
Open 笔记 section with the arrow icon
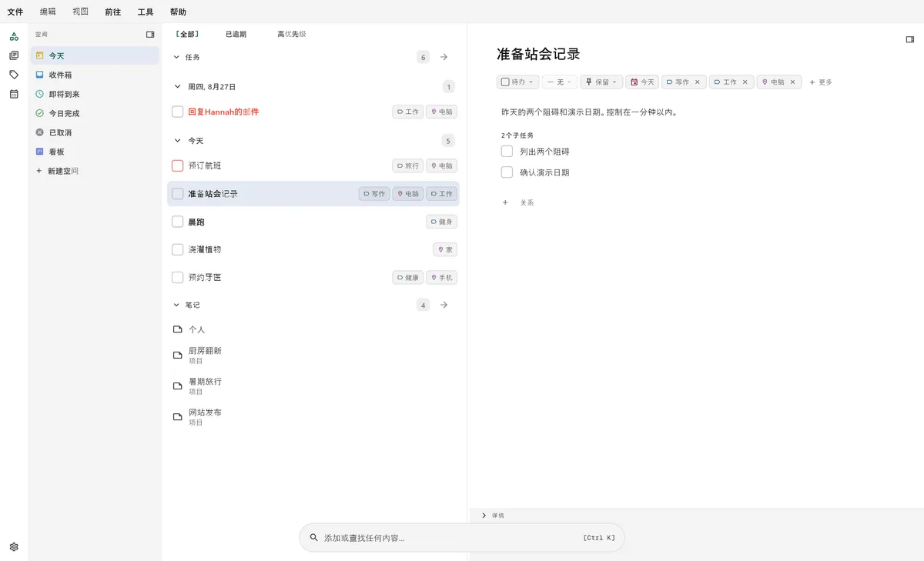coord(444,305)
